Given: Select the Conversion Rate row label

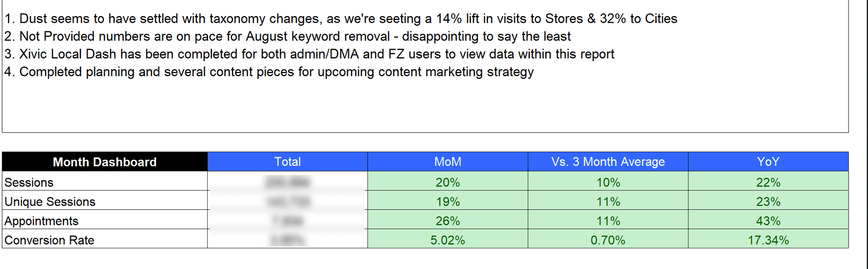Looking at the screenshot, I should point(49,240).
